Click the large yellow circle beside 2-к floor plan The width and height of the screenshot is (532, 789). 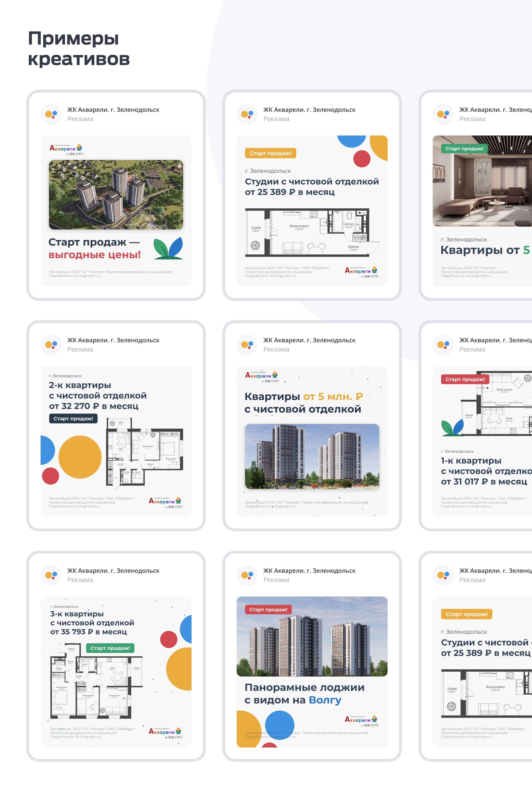pos(80,457)
